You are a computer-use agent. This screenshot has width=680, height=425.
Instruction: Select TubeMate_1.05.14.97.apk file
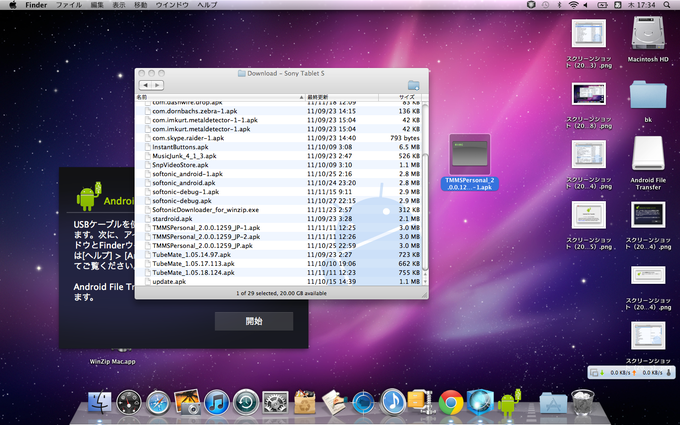278,255
